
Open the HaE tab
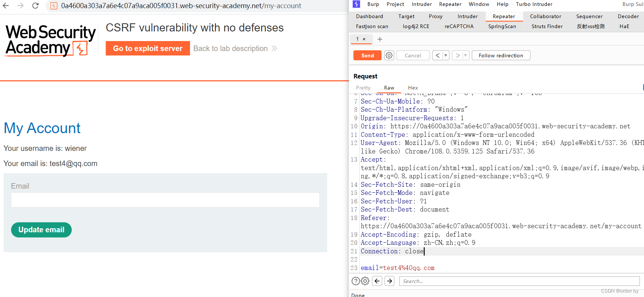[624, 26]
